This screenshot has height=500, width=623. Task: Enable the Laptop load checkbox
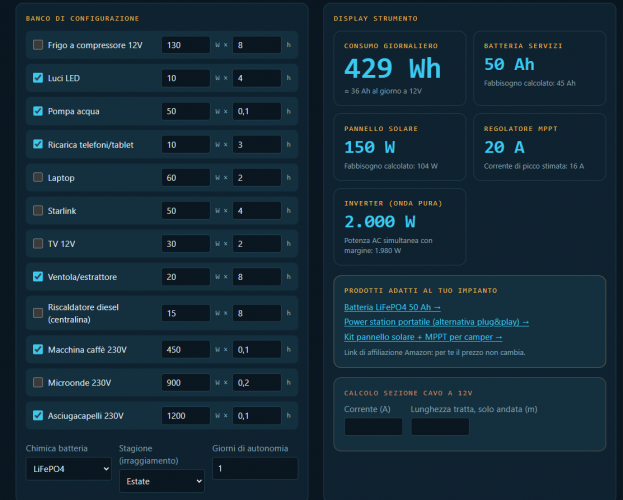(38, 177)
